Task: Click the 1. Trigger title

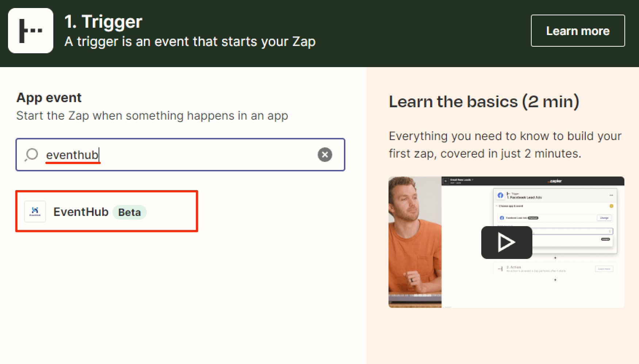Action: coord(103,22)
